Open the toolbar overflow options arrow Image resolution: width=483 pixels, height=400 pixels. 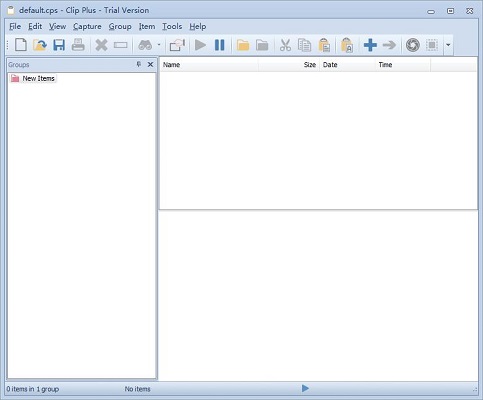[448, 45]
